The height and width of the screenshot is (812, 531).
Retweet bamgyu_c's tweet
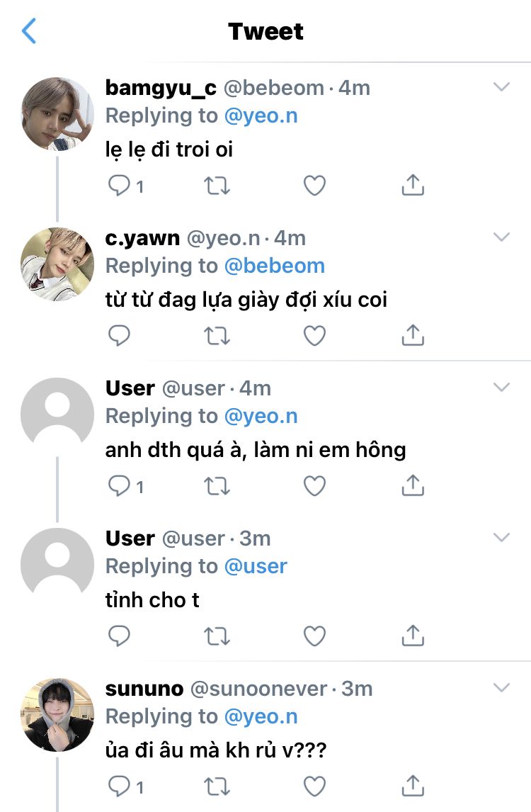[217, 186]
